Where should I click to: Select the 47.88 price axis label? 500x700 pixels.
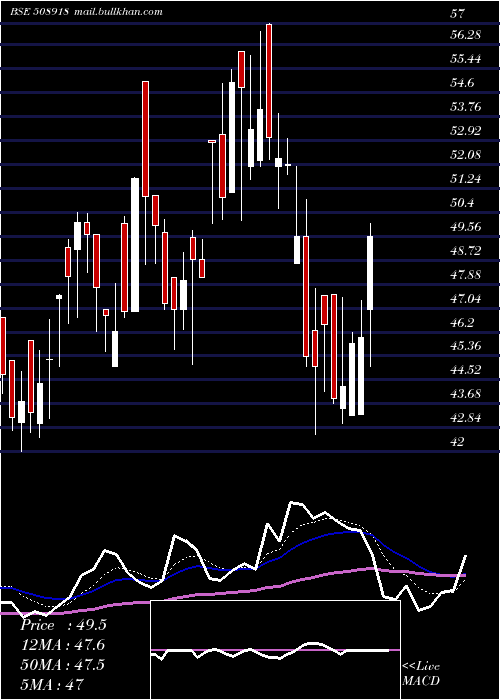tap(466, 275)
